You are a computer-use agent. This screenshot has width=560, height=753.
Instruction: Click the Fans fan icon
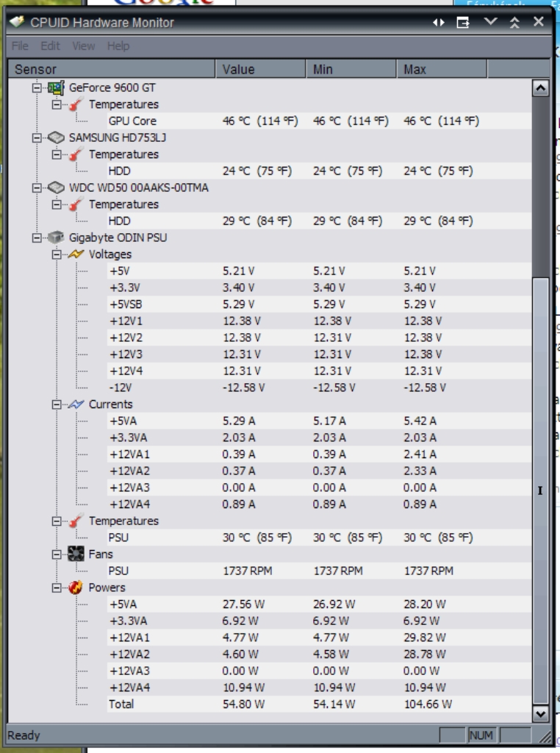[x=76, y=554]
